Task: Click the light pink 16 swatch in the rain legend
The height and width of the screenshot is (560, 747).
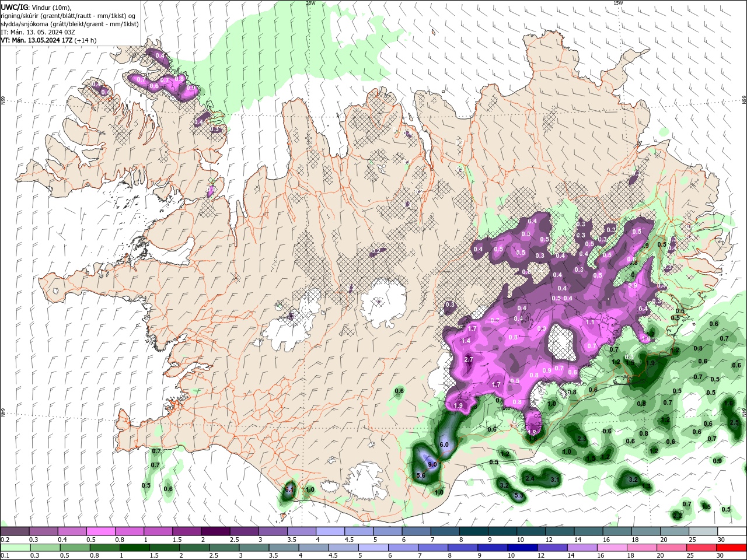Action: [x=611, y=548]
